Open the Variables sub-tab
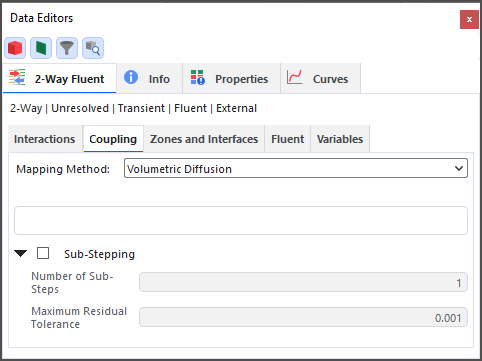This screenshot has width=482, height=361. pyautogui.click(x=340, y=139)
